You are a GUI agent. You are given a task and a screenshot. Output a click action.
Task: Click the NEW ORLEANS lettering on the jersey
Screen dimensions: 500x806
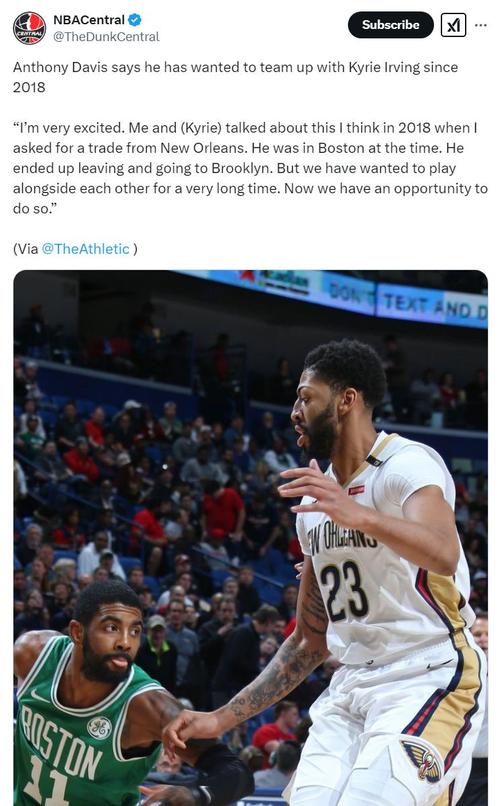pos(342,539)
